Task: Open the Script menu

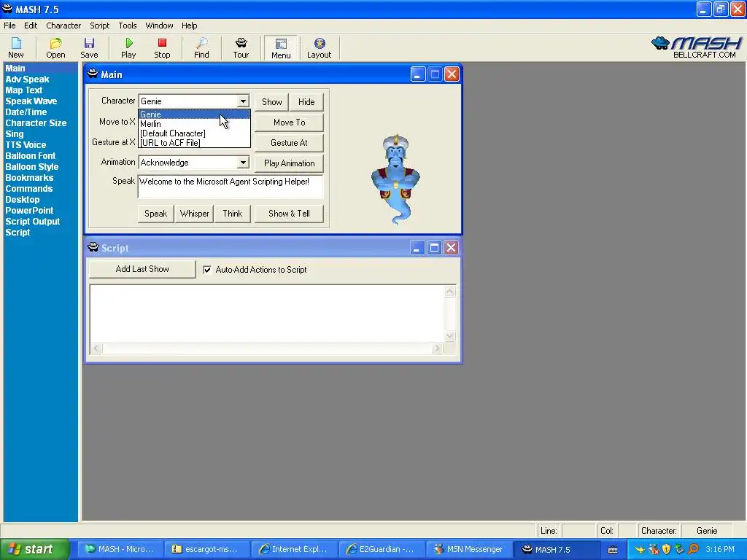Action: 99,26
